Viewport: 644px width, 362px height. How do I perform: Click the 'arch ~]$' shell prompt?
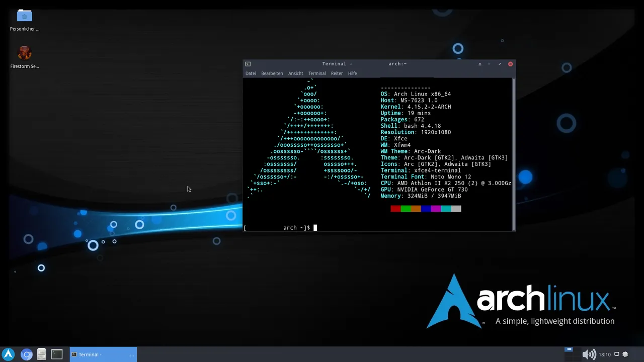297,228
